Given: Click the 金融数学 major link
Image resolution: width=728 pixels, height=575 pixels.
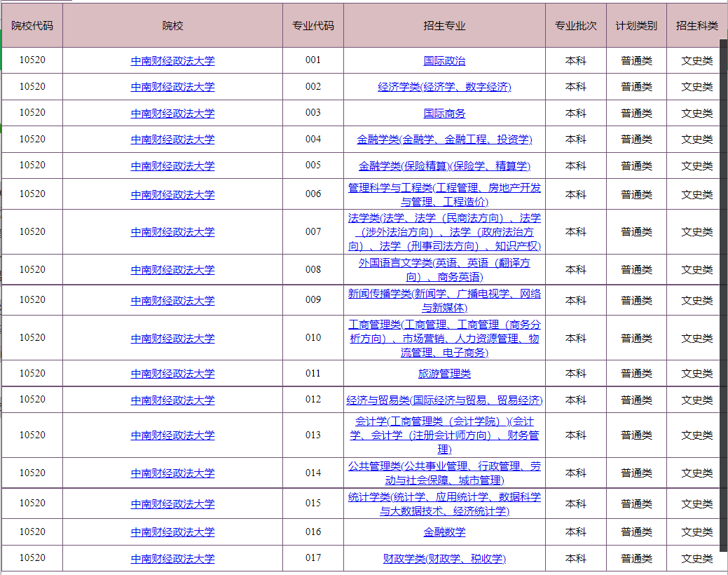Looking at the screenshot, I should [444, 532].
